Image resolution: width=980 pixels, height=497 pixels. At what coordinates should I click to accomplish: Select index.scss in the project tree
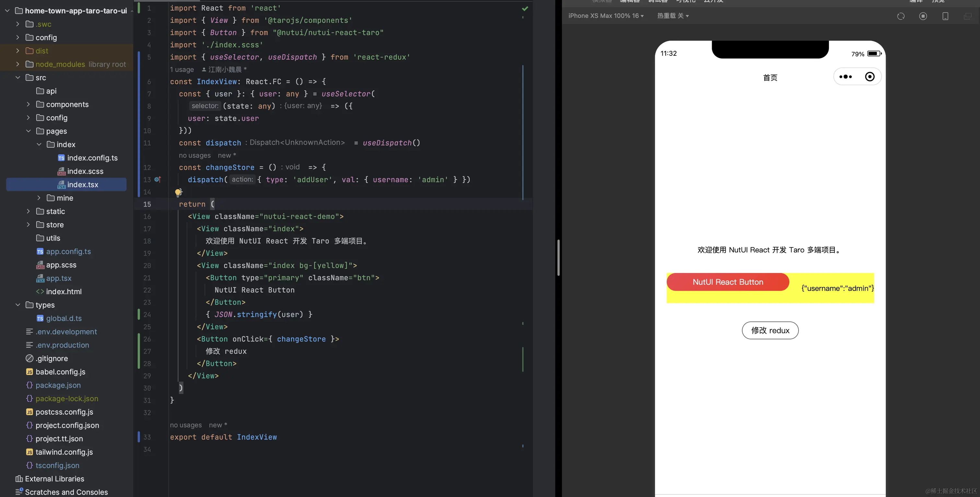85,171
